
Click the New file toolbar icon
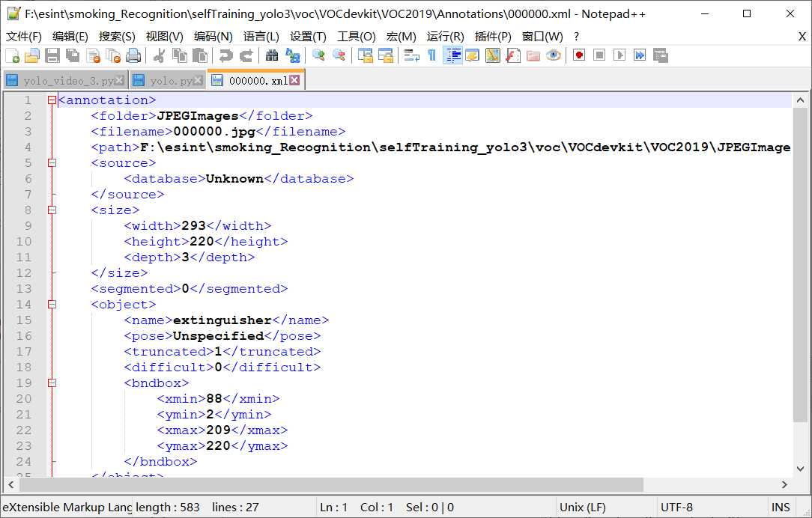(x=13, y=55)
